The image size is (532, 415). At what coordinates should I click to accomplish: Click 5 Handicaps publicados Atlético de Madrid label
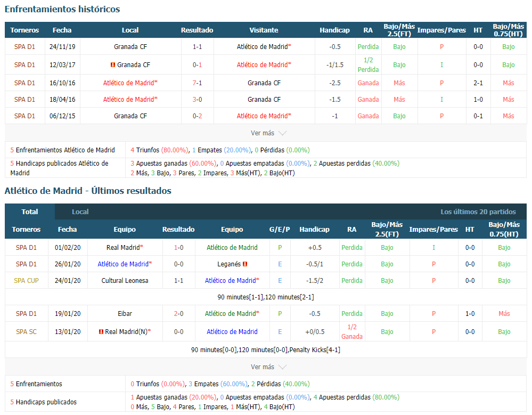59,168
